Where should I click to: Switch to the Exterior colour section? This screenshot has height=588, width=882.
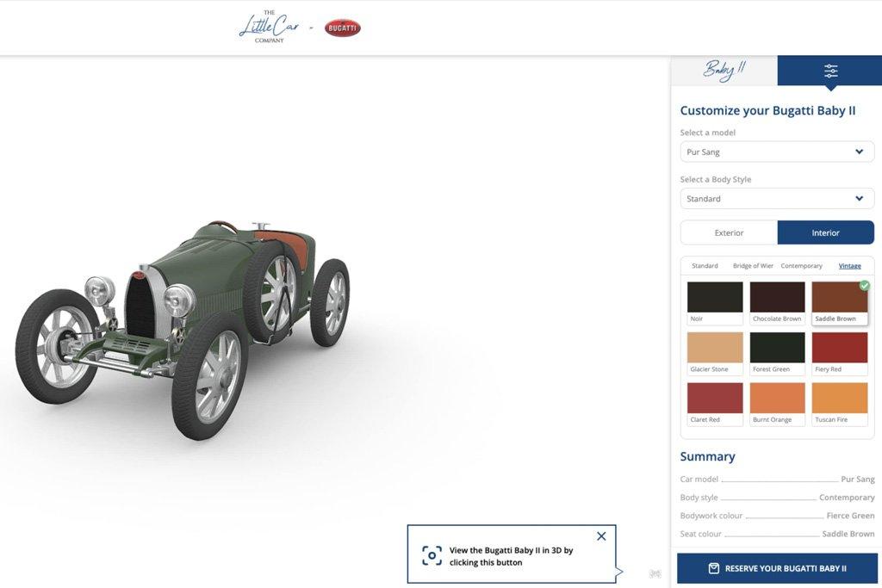[729, 232]
